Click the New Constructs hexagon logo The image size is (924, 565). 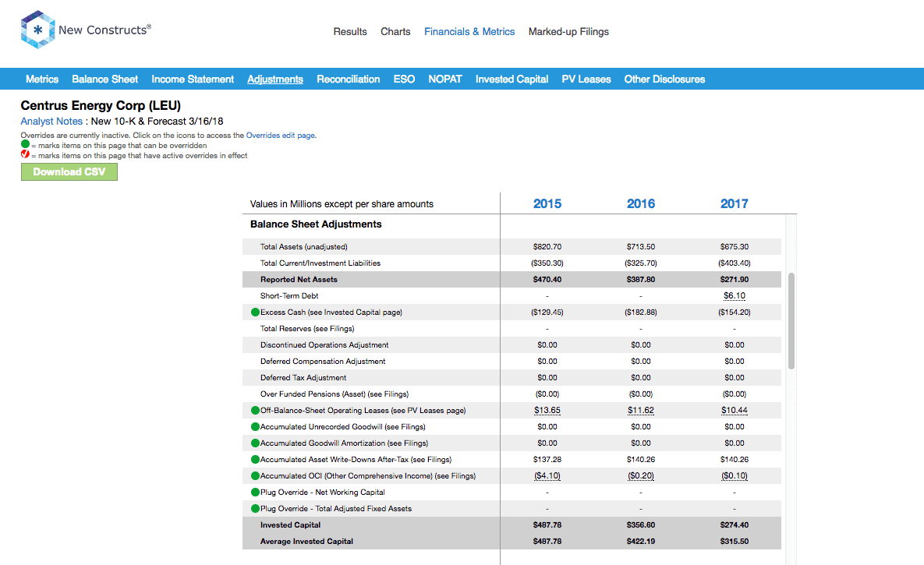[37, 30]
